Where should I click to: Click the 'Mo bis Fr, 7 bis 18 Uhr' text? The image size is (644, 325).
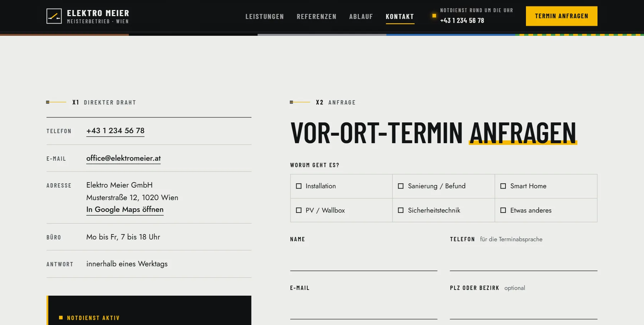(123, 237)
